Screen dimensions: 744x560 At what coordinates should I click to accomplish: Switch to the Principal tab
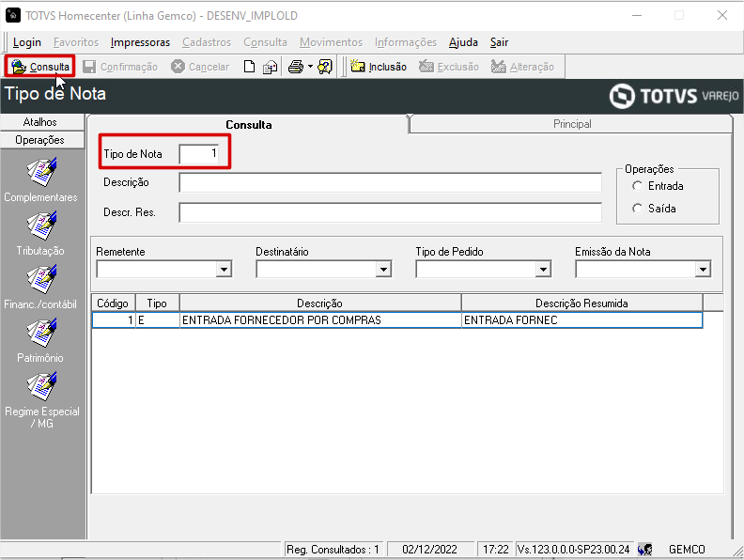pyautogui.click(x=572, y=124)
